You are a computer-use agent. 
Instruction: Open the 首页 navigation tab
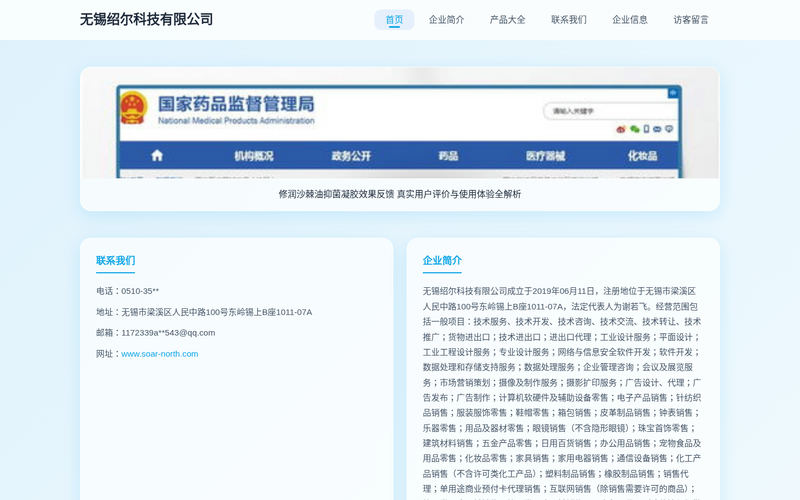tap(394, 20)
